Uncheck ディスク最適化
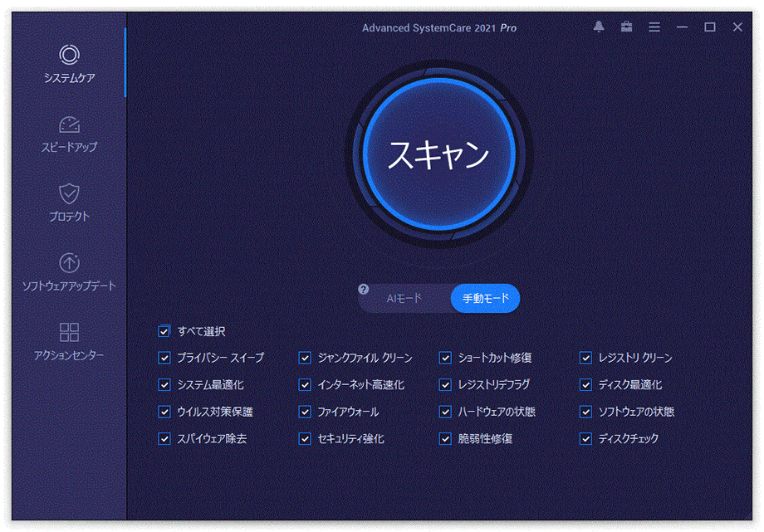Screen dimensions: 764x532 point(585,385)
